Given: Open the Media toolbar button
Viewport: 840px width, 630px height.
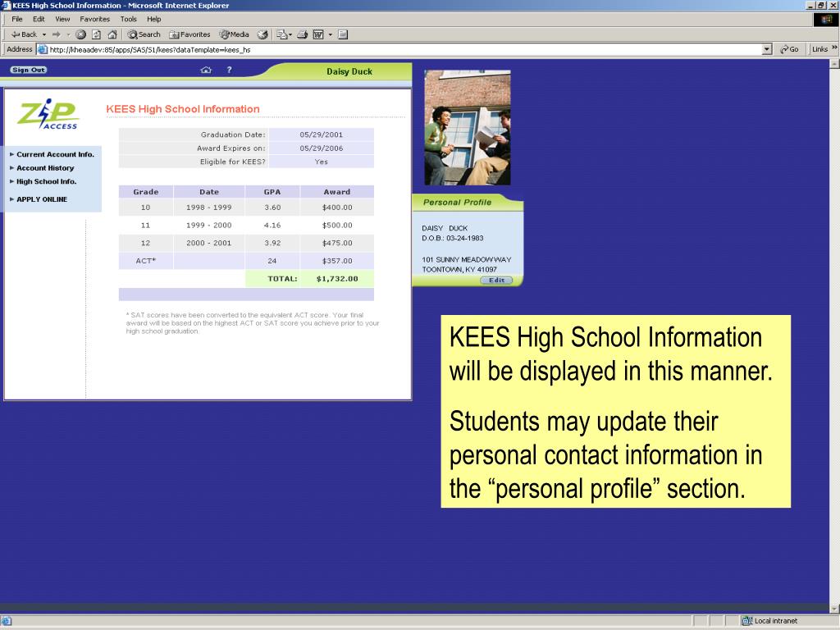Looking at the screenshot, I should (234, 34).
